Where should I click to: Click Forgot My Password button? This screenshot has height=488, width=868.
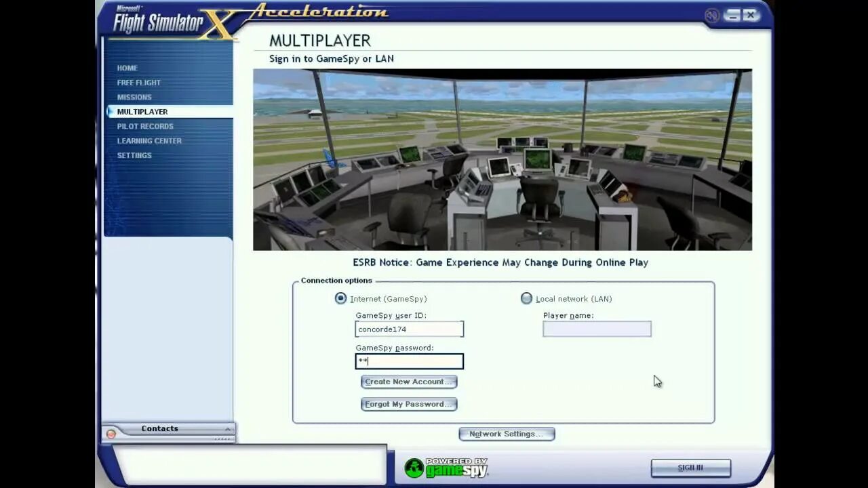click(409, 404)
